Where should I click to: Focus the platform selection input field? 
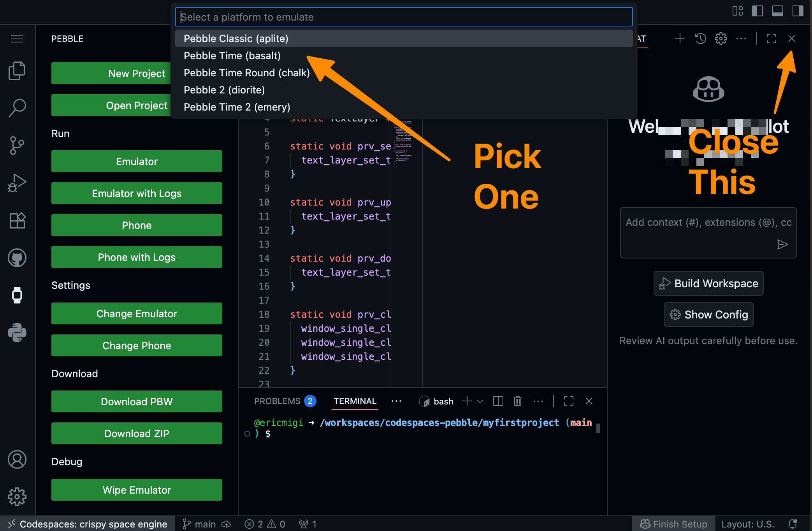(x=403, y=17)
